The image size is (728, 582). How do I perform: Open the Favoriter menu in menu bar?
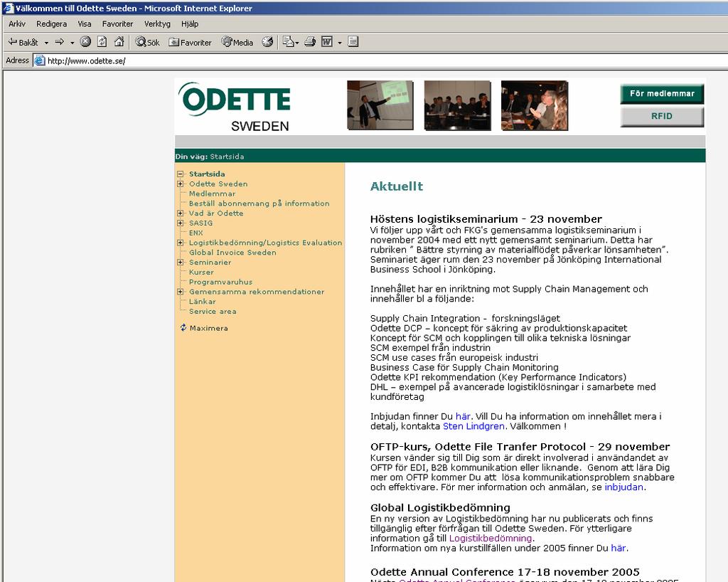(117, 23)
